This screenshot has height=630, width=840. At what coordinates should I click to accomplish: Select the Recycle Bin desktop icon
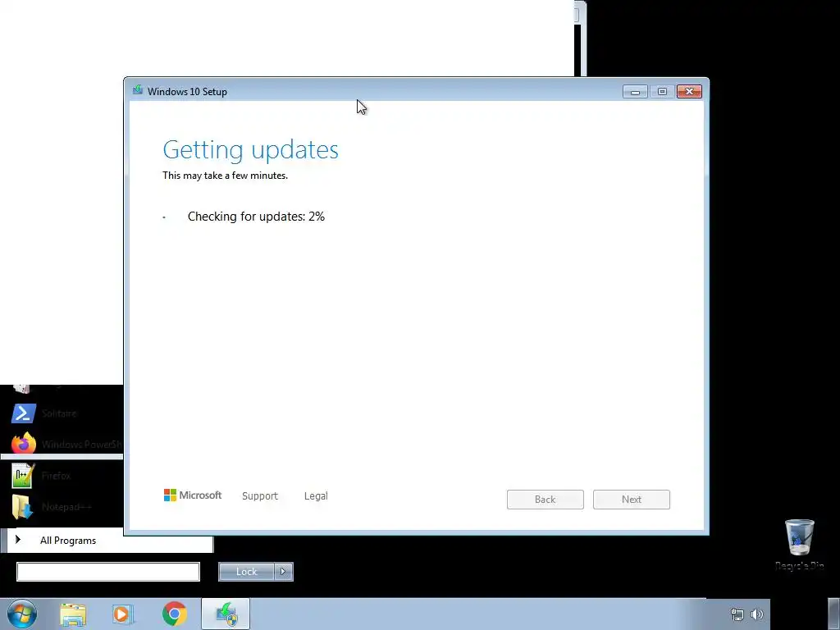799,545
